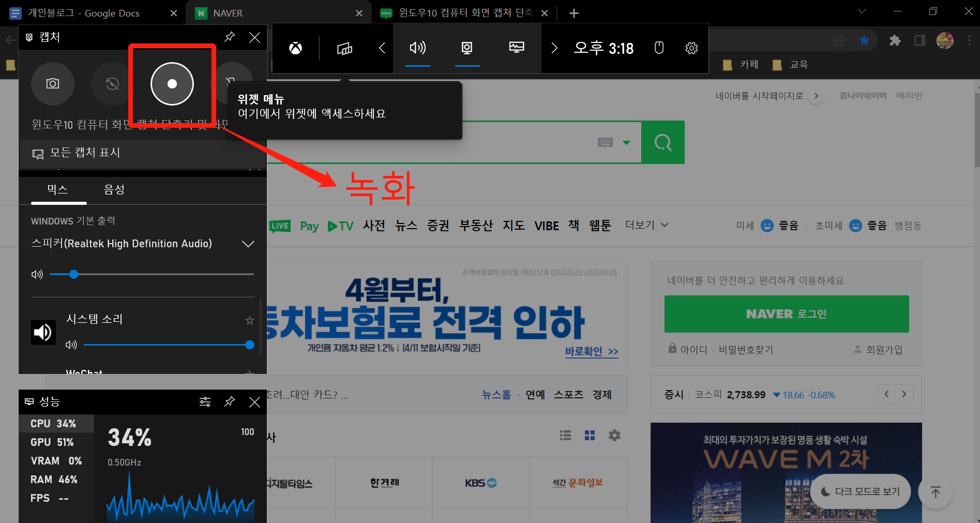Expand the Naver search autocomplete arrow

[x=627, y=143]
